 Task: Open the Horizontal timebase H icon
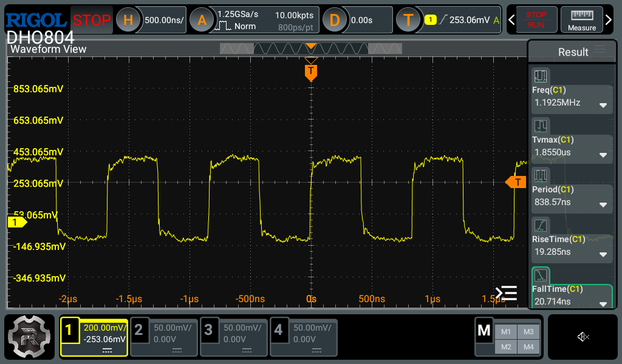(128, 20)
